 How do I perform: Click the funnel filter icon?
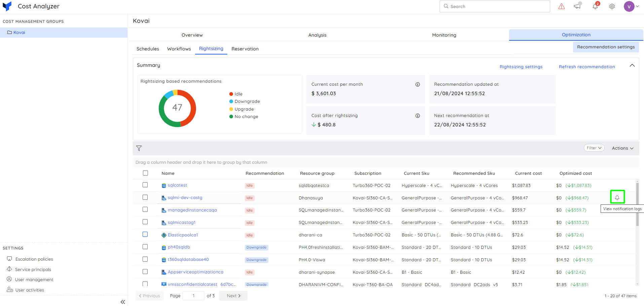tap(139, 148)
